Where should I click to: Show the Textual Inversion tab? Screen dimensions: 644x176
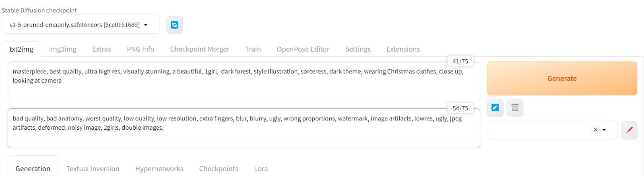tap(93, 168)
